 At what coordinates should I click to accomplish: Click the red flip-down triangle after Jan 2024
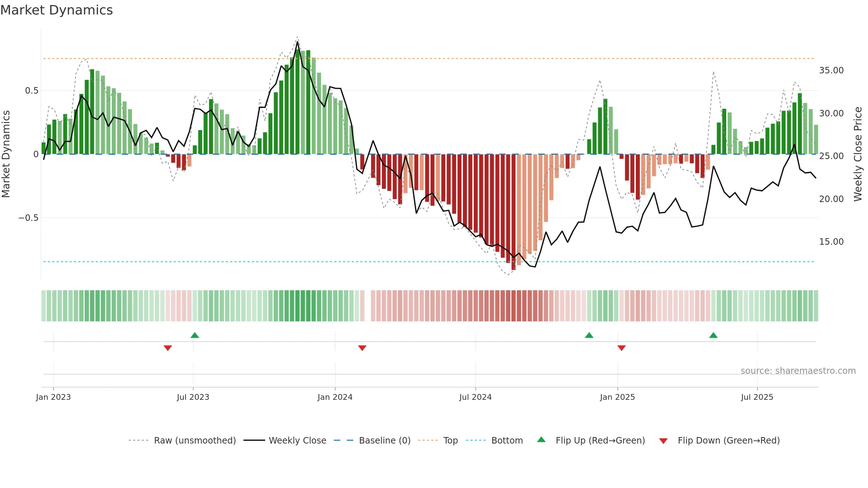362,348
